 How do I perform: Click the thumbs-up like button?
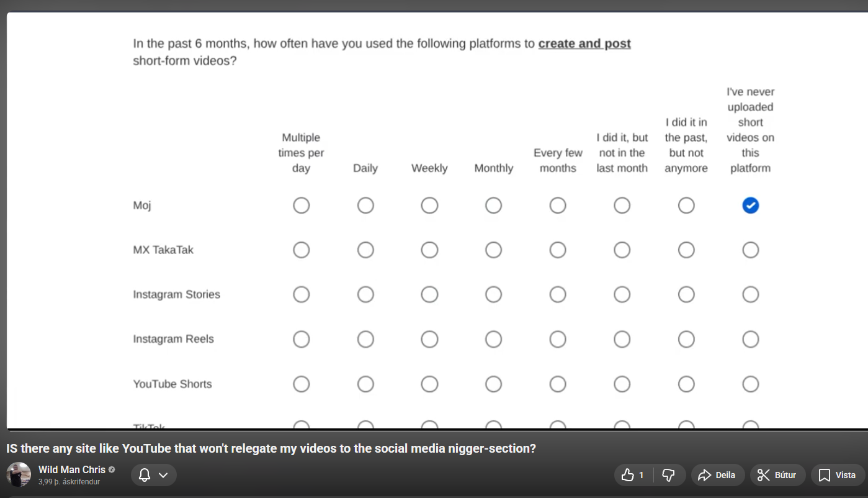click(633, 475)
